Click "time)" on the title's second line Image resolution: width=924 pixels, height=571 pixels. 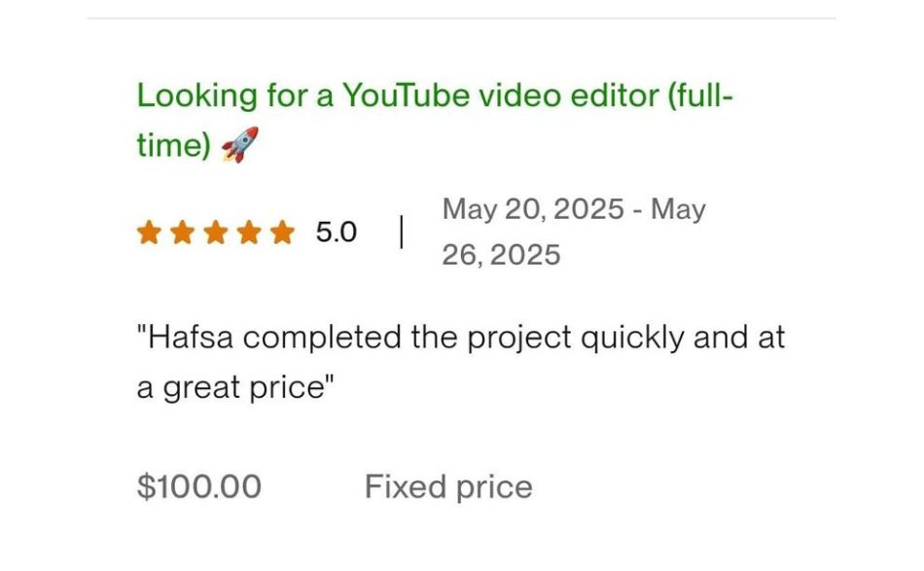(x=173, y=145)
